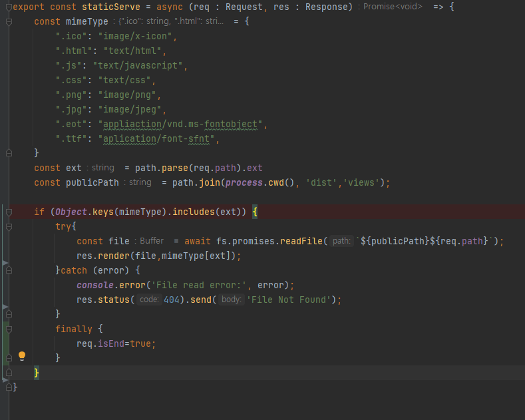525x420 pixels.
Task: Click the ".eot" key string
Action: tap(71, 124)
